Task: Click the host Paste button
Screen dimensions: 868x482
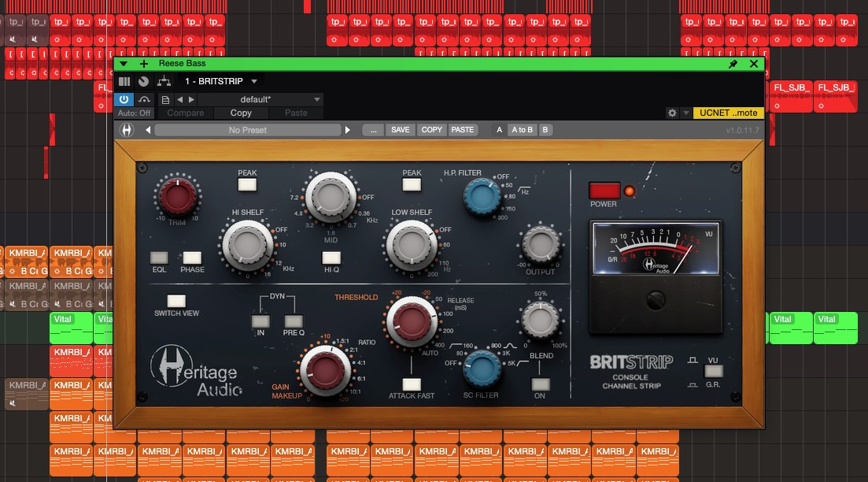Action: (296, 113)
